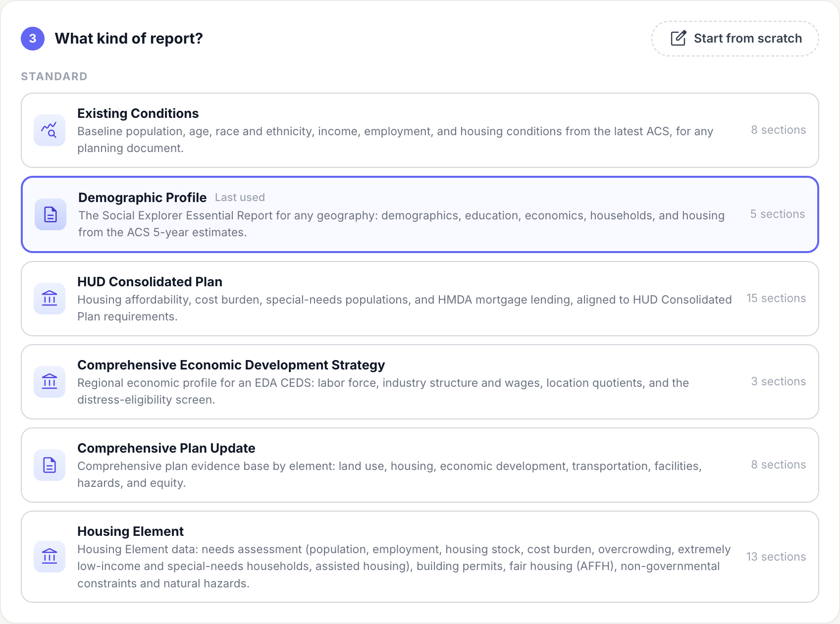
Task: Click the 'Last used' label
Action: (240, 198)
